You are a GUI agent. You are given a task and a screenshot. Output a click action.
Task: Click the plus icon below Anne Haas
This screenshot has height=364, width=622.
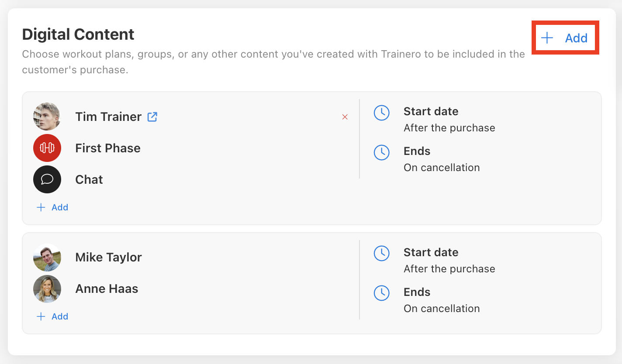41,316
